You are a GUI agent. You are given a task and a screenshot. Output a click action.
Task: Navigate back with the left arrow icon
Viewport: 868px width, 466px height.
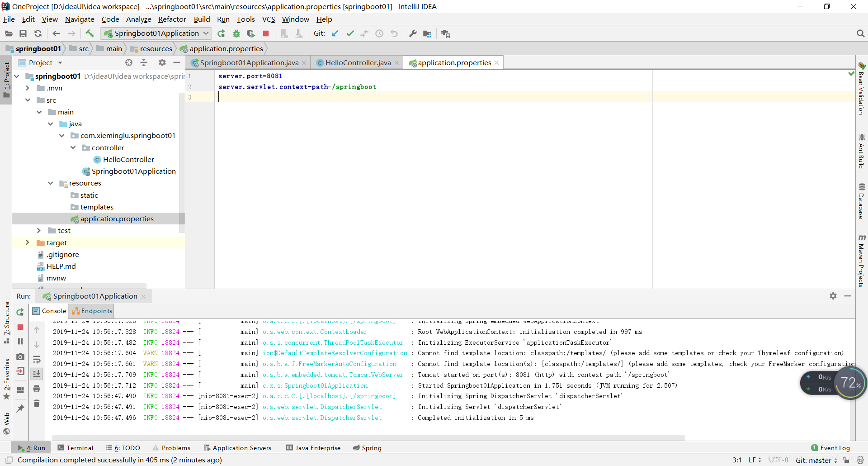click(x=56, y=33)
